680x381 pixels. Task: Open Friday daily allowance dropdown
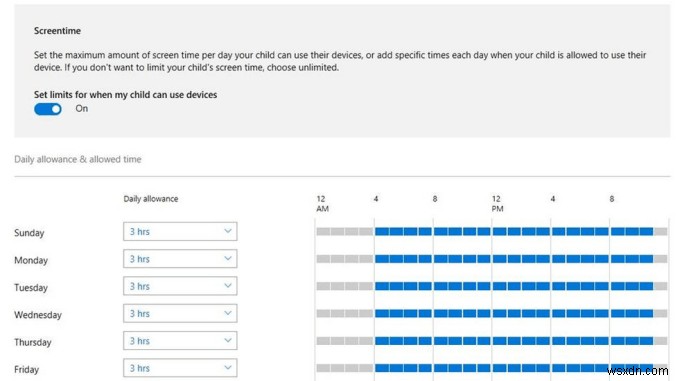(180, 368)
